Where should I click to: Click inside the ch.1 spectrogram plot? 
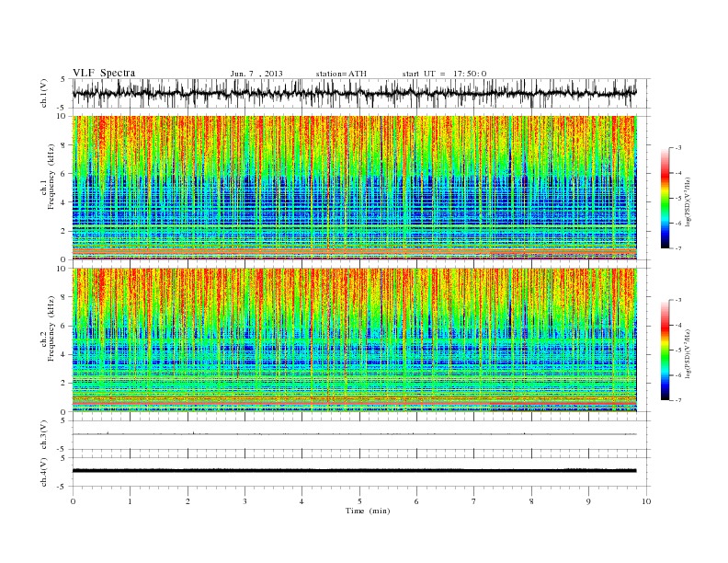point(355,188)
